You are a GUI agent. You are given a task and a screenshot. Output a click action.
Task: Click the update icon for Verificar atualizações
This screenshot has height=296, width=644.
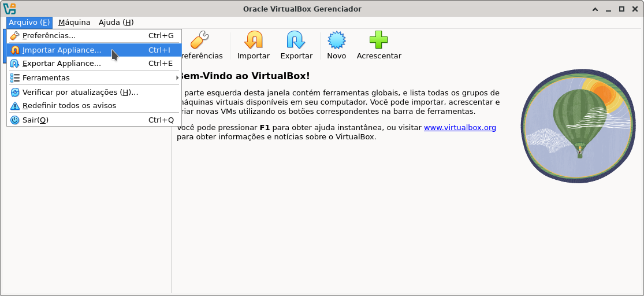15,92
